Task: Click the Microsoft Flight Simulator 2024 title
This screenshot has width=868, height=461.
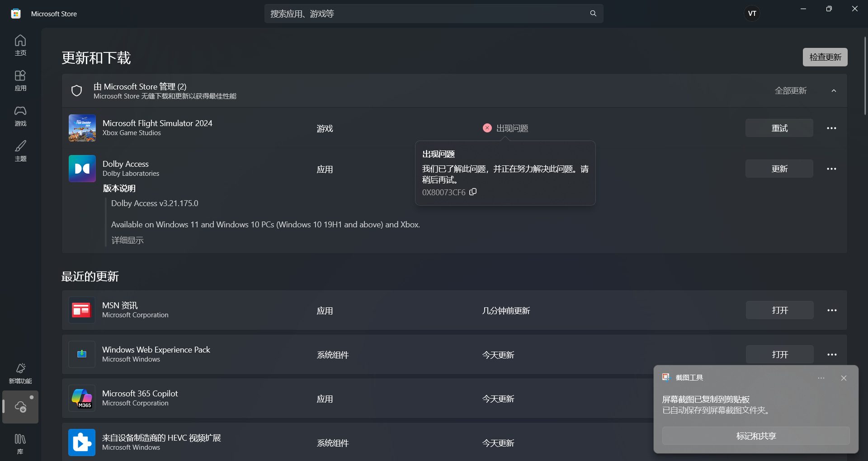Action: (x=157, y=123)
